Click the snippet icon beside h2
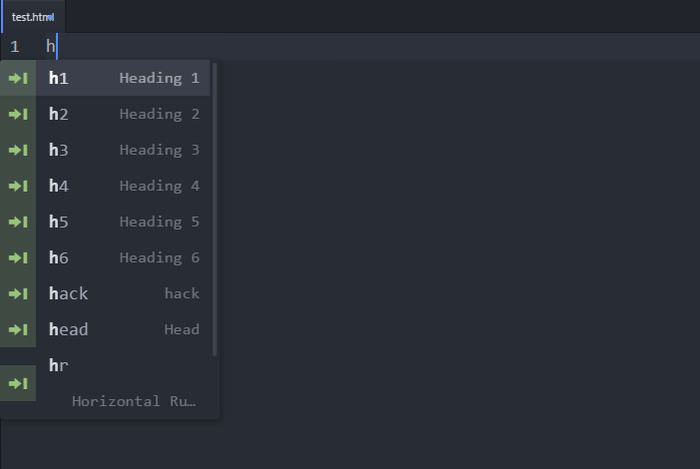The width and height of the screenshot is (700, 469). tap(18, 114)
